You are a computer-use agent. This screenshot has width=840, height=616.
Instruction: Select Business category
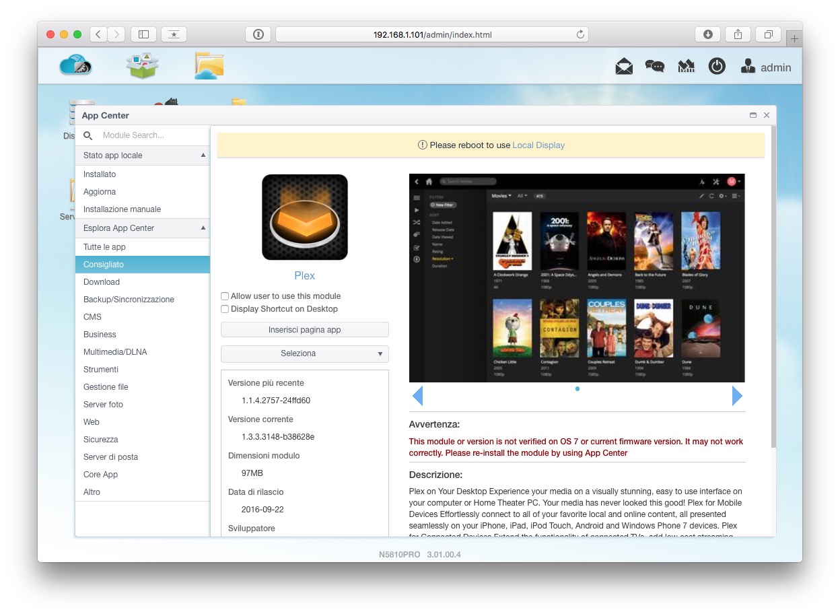(143, 335)
